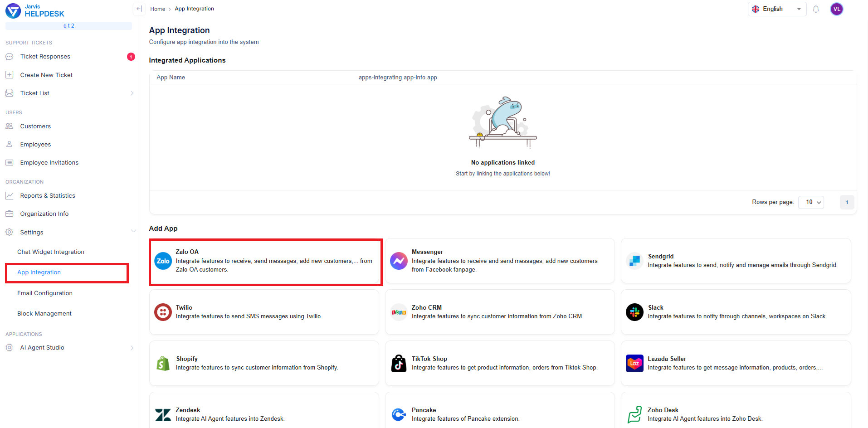Click the Messenger card title
The image size is (868, 428).
(427, 252)
